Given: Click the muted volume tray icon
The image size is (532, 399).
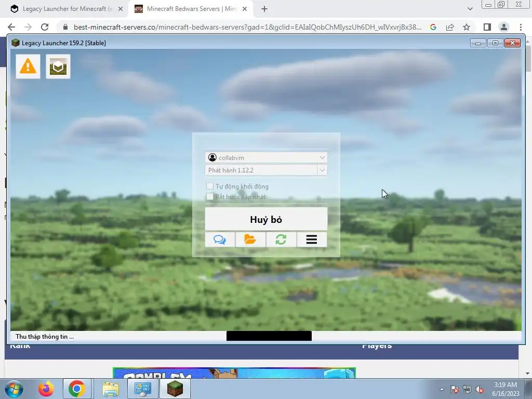Looking at the screenshot, I should coord(480,389).
